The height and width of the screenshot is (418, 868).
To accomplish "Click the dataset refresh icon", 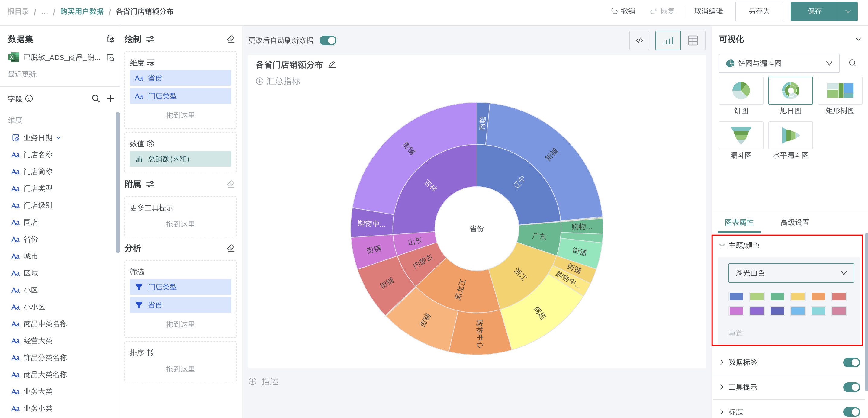I will point(110,39).
